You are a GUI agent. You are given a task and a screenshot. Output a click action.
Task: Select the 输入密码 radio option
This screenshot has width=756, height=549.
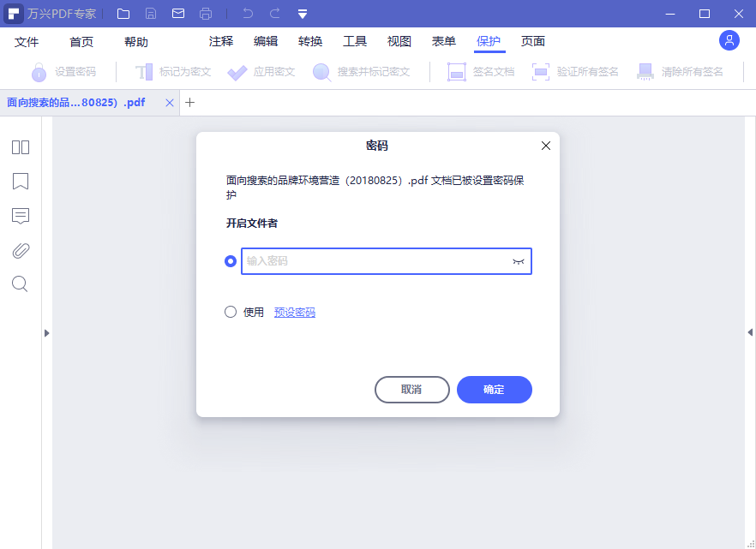coord(230,260)
